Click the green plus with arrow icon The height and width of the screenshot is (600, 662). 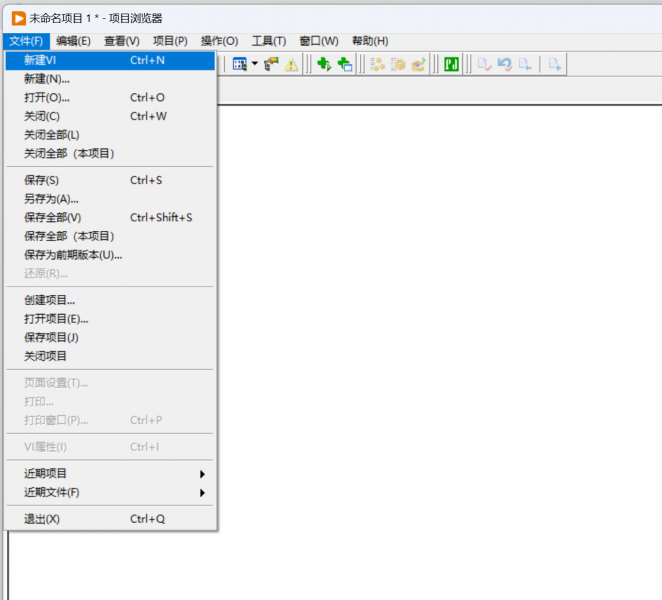[x=324, y=64]
